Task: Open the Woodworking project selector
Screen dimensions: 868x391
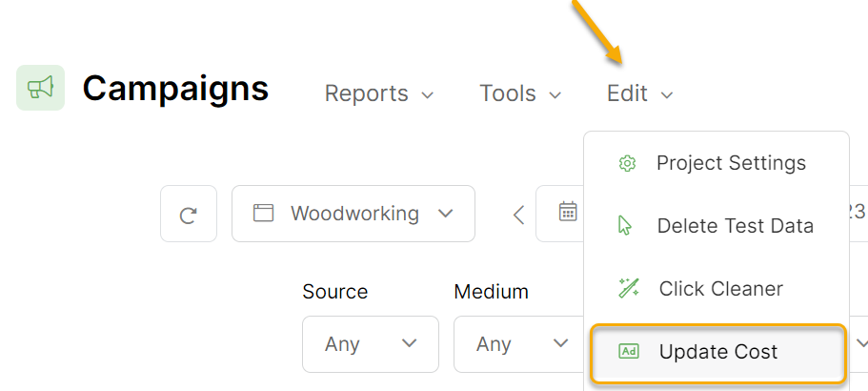Action: (353, 214)
